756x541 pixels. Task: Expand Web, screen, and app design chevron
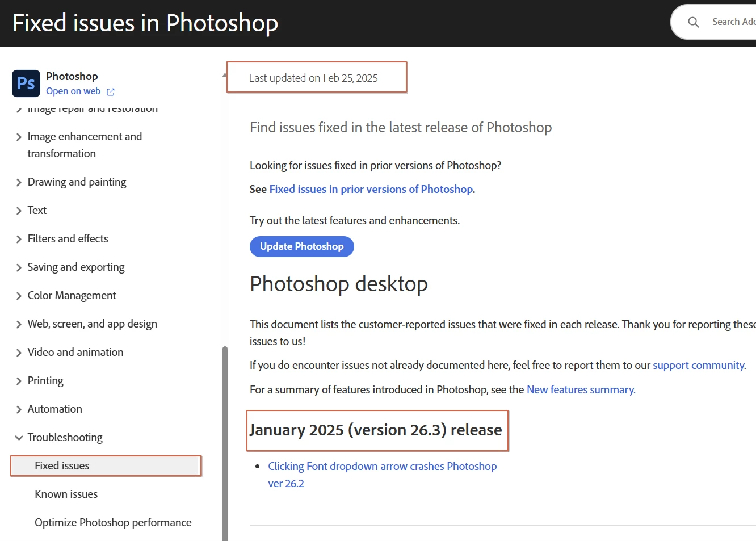19,324
